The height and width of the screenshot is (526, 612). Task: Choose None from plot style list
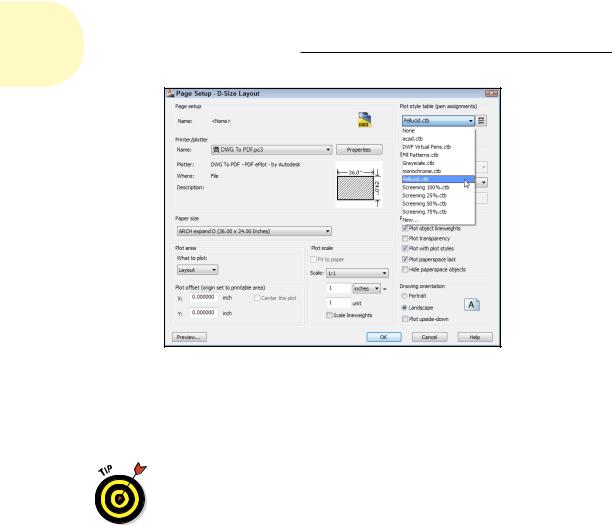pos(438,131)
